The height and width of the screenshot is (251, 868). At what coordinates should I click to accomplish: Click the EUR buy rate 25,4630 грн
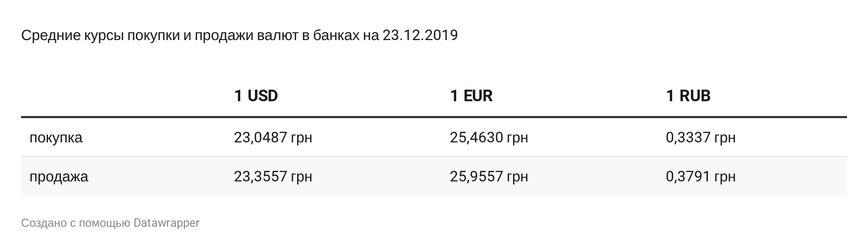point(489,138)
